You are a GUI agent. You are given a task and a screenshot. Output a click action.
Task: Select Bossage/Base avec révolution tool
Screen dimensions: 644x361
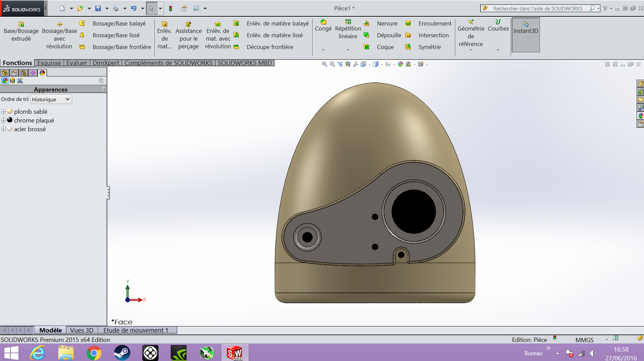click(59, 35)
